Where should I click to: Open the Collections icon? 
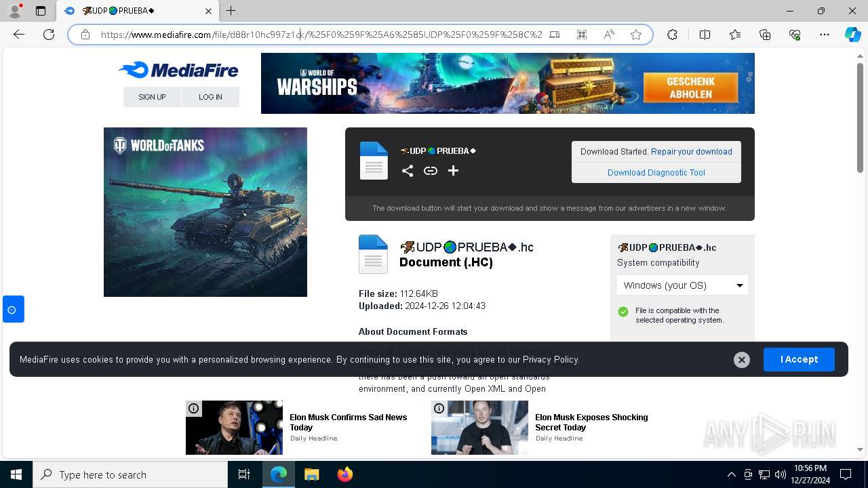[765, 35]
